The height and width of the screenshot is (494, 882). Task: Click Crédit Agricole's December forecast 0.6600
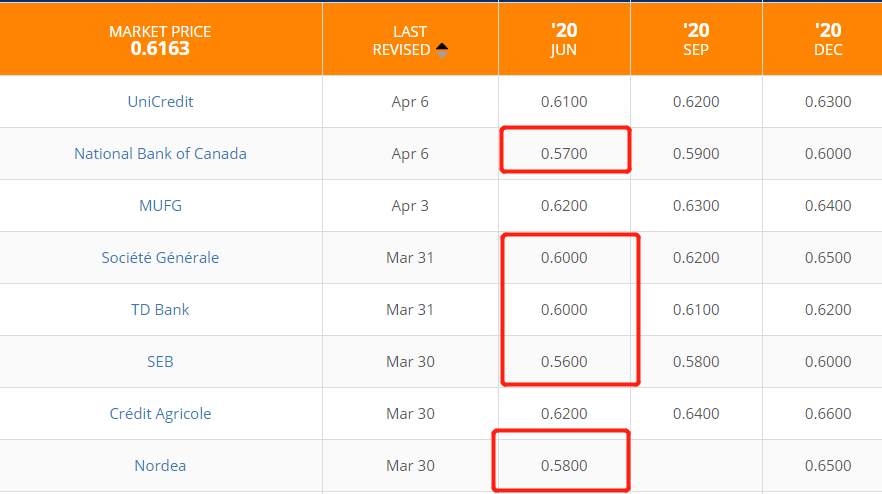(828, 414)
